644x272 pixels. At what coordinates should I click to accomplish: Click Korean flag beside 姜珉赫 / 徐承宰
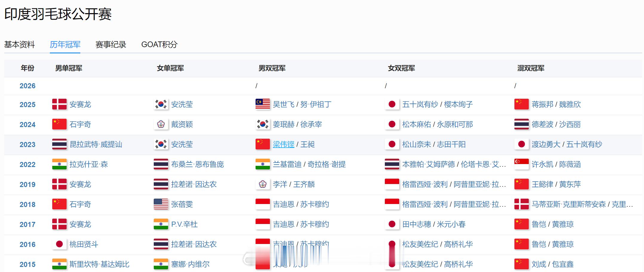[263, 124]
